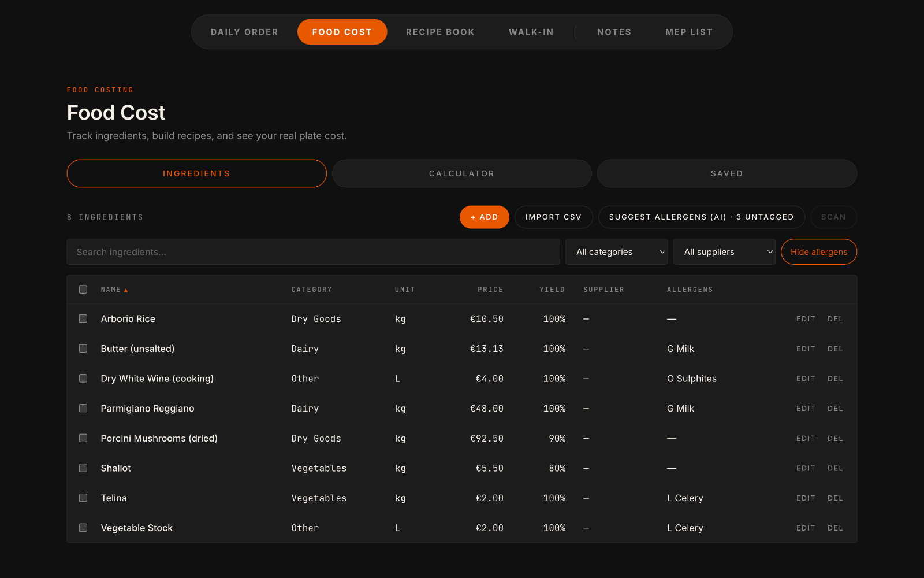Open the All suppliers dropdown

pos(724,252)
